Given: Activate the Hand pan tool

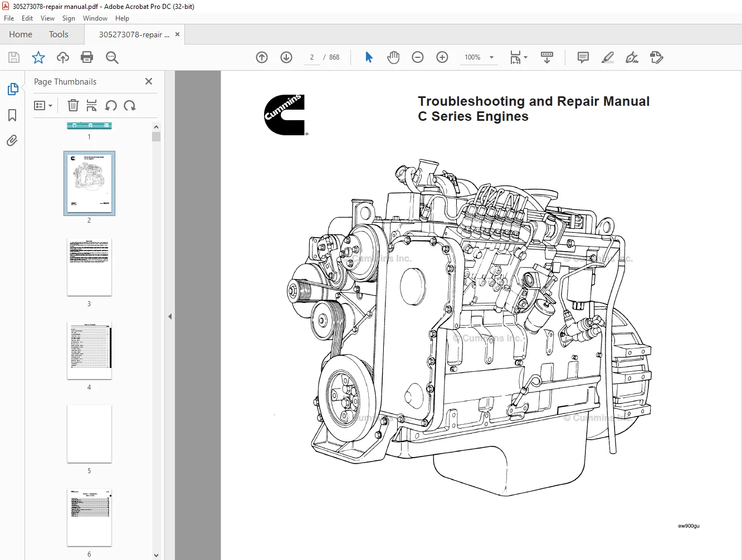Looking at the screenshot, I should click(x=393, y=57).
